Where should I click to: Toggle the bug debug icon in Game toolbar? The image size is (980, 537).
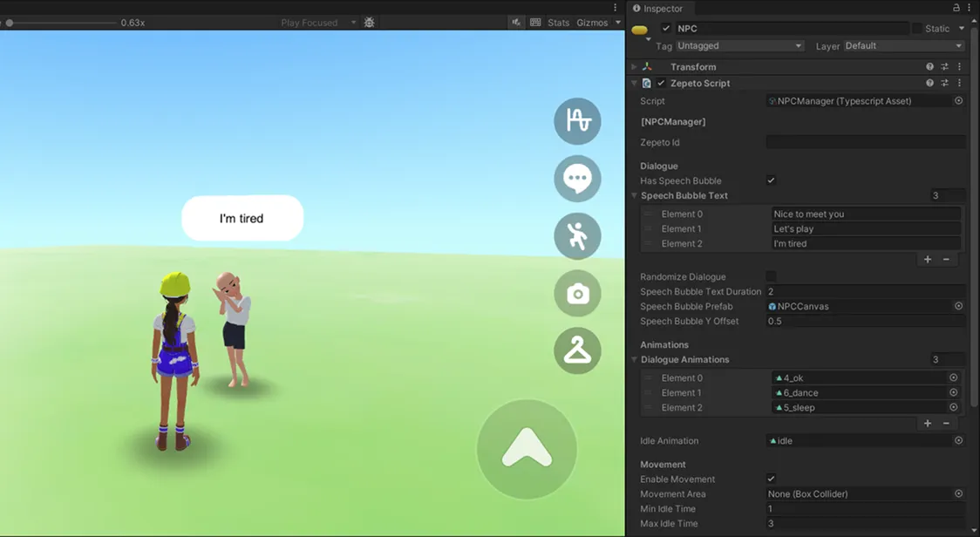tap(370, 23)
